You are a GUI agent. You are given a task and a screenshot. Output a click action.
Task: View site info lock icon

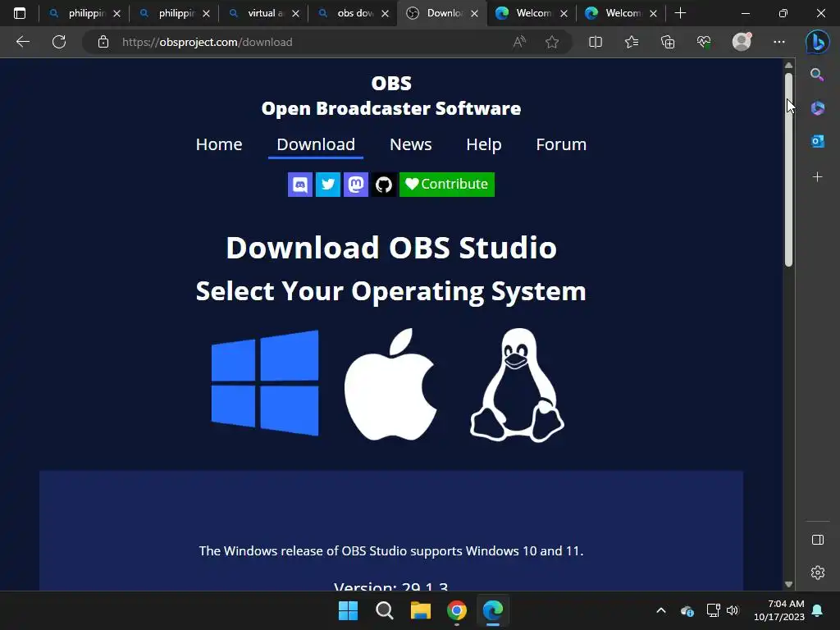pos(103,42)
